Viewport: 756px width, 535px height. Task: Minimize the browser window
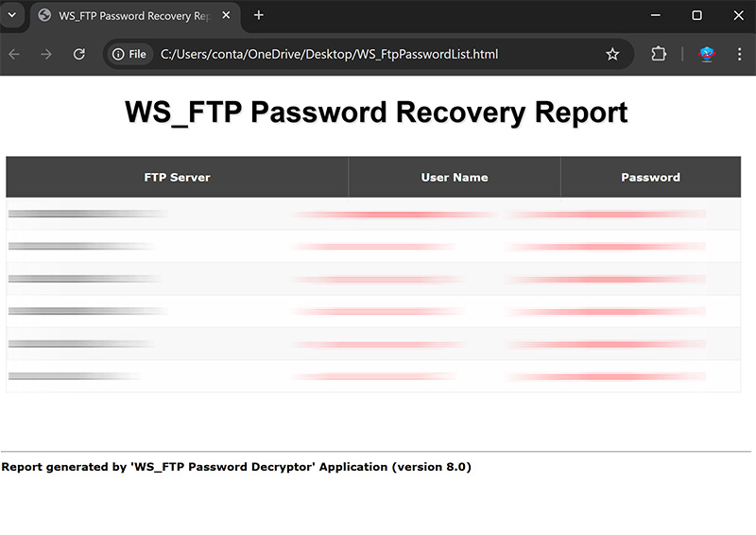[655, 15]
